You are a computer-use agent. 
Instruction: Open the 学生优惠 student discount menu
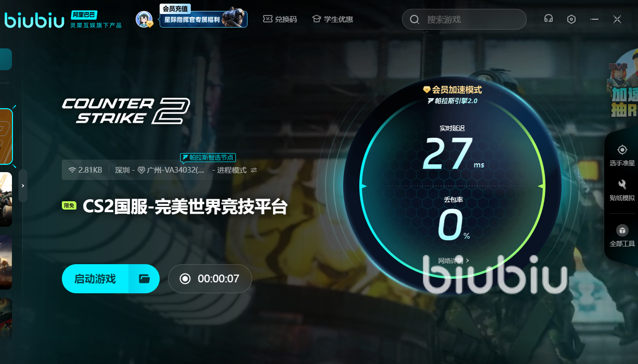point(333,19)
